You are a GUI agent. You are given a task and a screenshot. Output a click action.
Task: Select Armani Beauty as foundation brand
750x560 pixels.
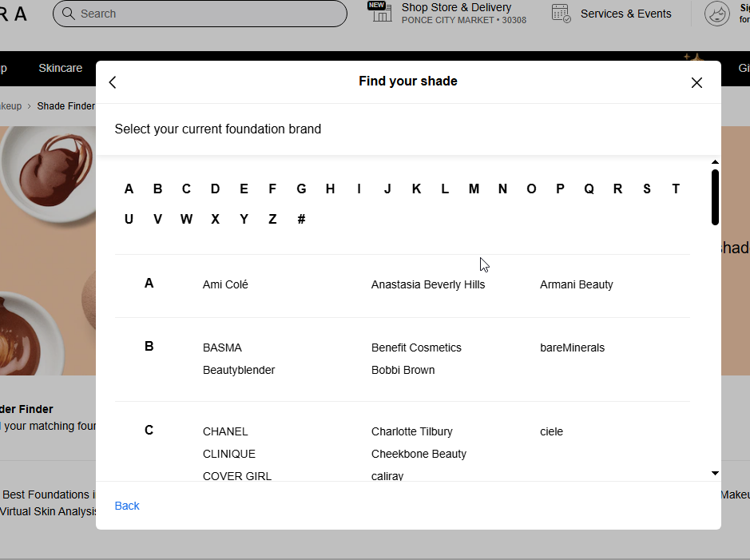[576, 284]
